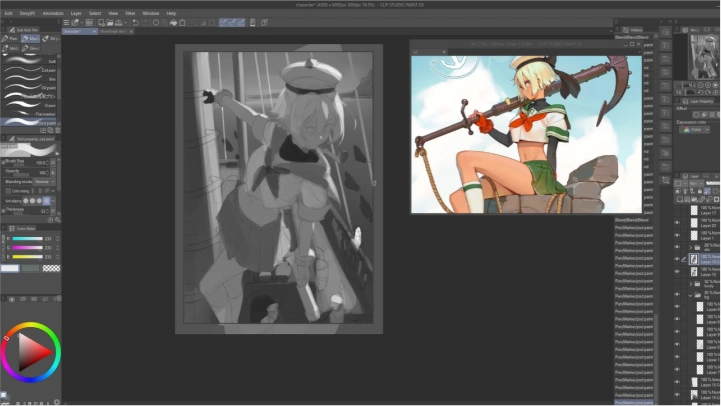Toggle visibility of selected Layer 10 Copy
The image size is (721, 406).
[677, 259]
